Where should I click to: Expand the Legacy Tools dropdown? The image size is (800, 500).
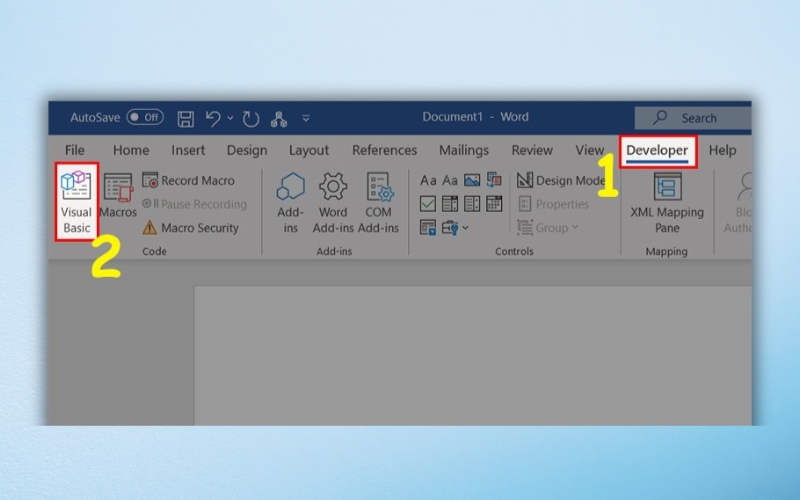click(455, 228)
